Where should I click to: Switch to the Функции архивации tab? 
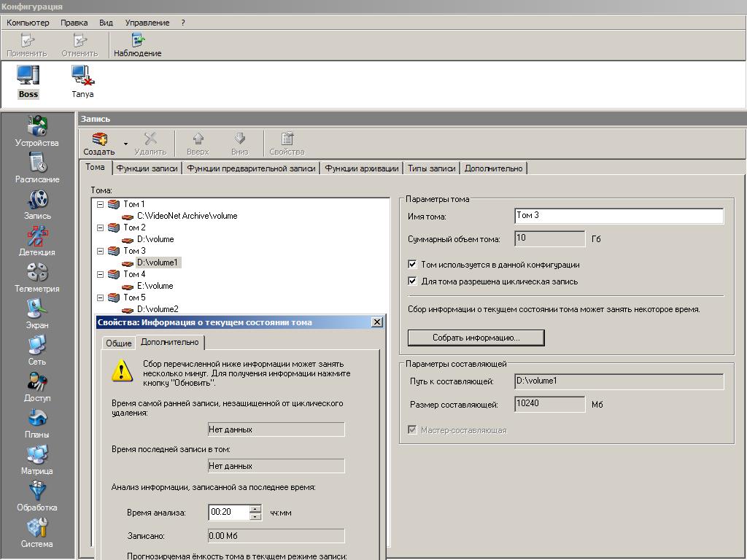[362, 168]
